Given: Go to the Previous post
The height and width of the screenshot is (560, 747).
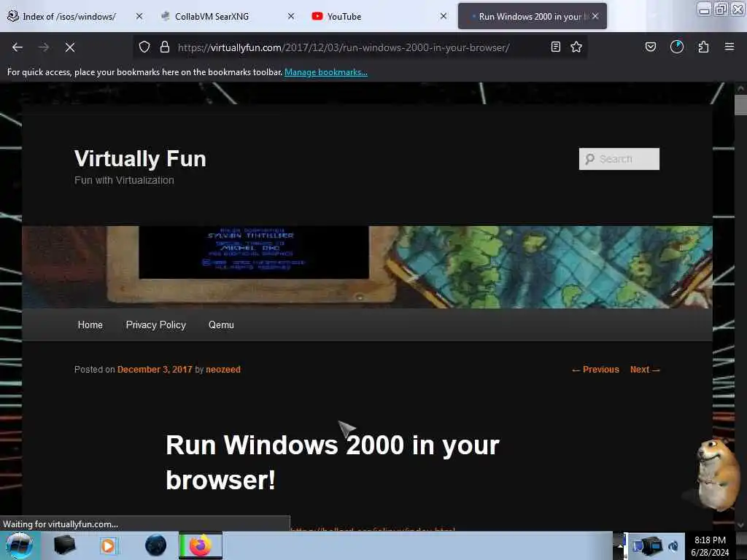Looking at the screenshot, I should (x=595, y=370).
